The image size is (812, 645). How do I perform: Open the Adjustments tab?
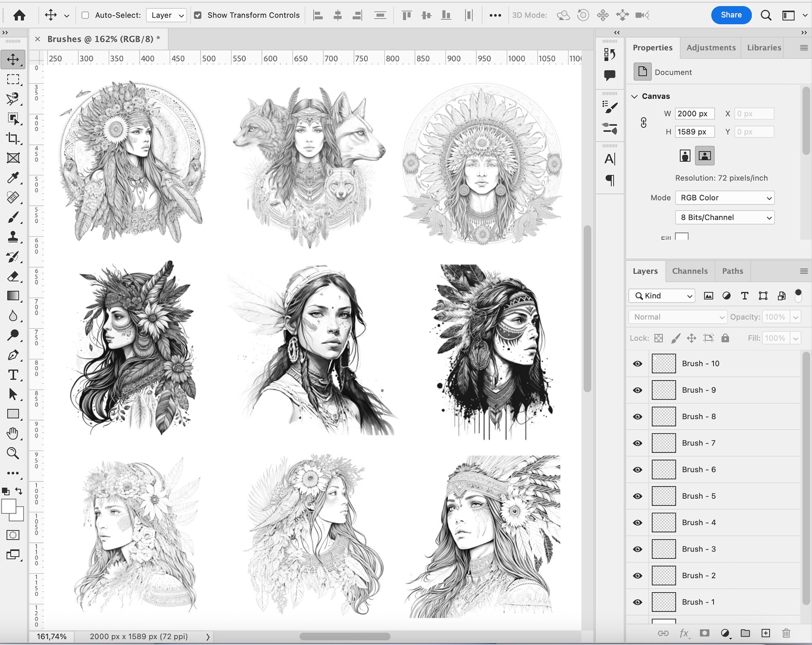(x=710, y=47)
